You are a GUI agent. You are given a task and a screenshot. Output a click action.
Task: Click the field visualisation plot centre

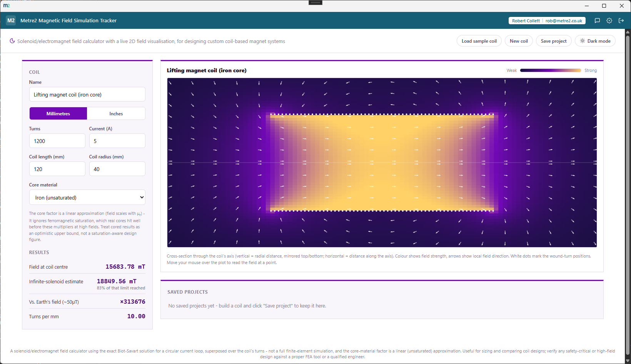pos(382,163)
